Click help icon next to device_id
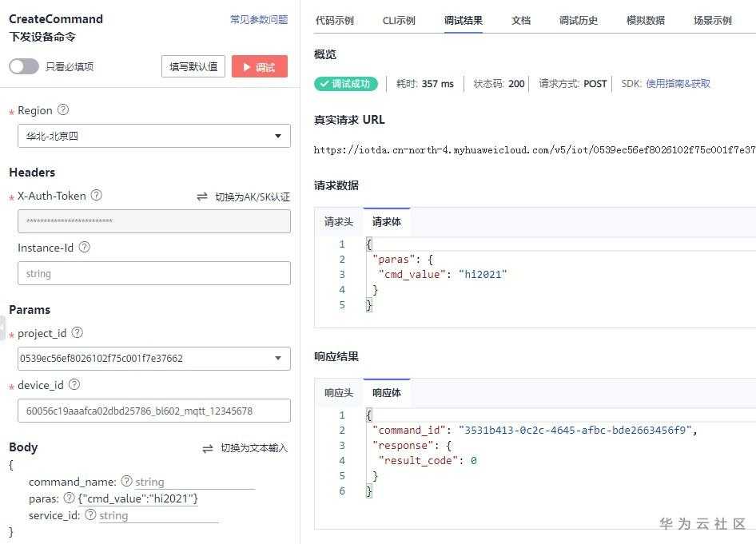 pyautogui.click(x=74, y=385)
